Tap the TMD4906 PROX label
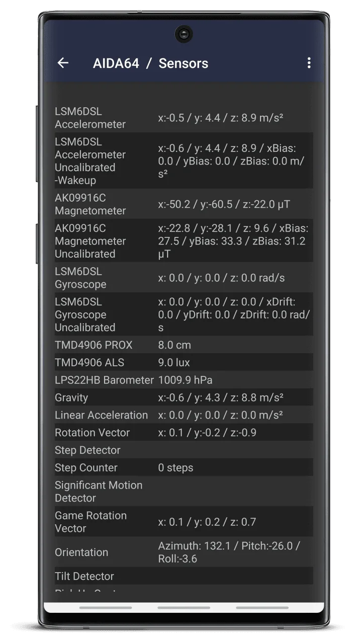 94,345
